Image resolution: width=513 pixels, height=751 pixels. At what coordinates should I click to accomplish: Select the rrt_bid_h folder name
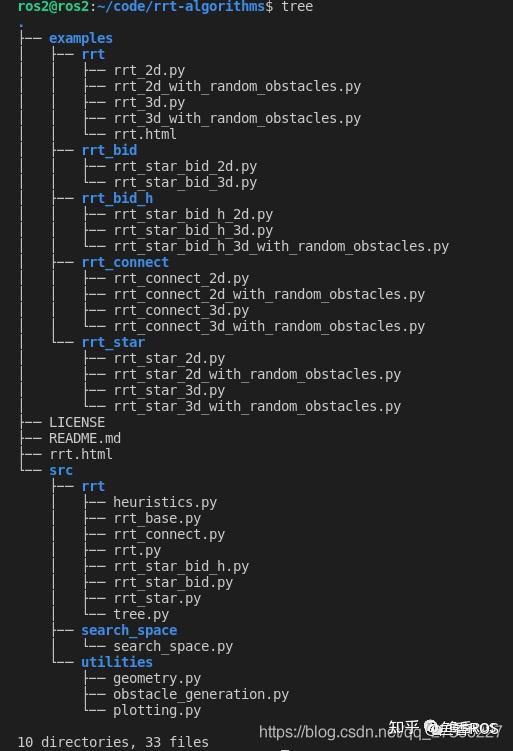coord(117,198)
